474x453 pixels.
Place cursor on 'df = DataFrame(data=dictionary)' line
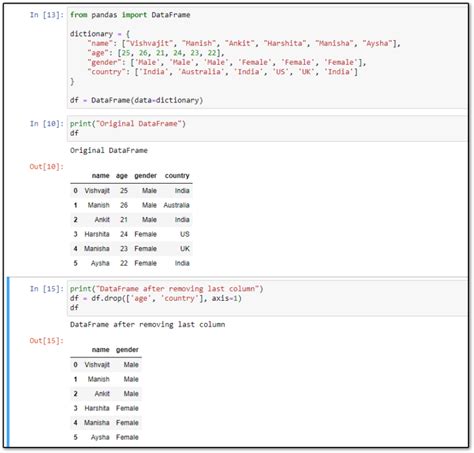pyautogui.click(x=136, y=100)
